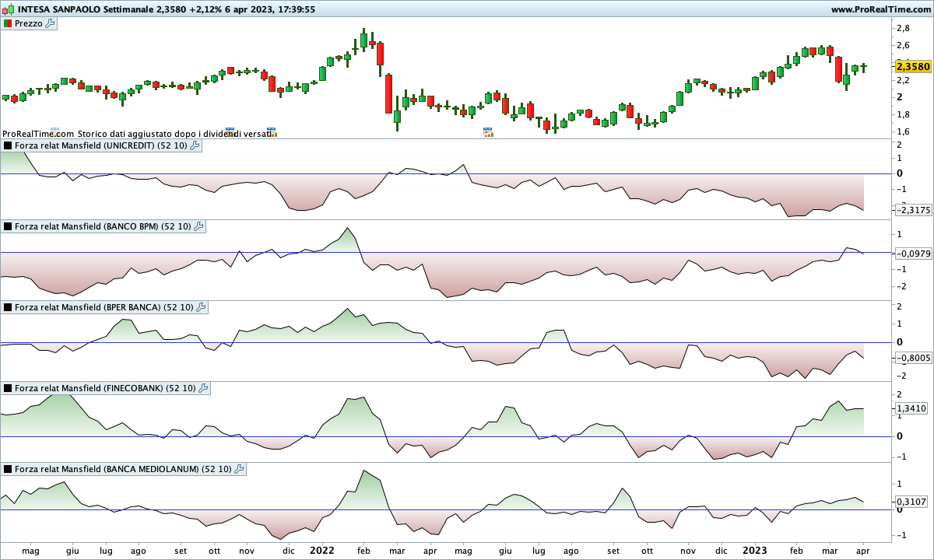This screenshot has height=560, width=934.
Task: Open UNICREDIT Mansfield indicator wrench settings
Action: click(195, 145)
